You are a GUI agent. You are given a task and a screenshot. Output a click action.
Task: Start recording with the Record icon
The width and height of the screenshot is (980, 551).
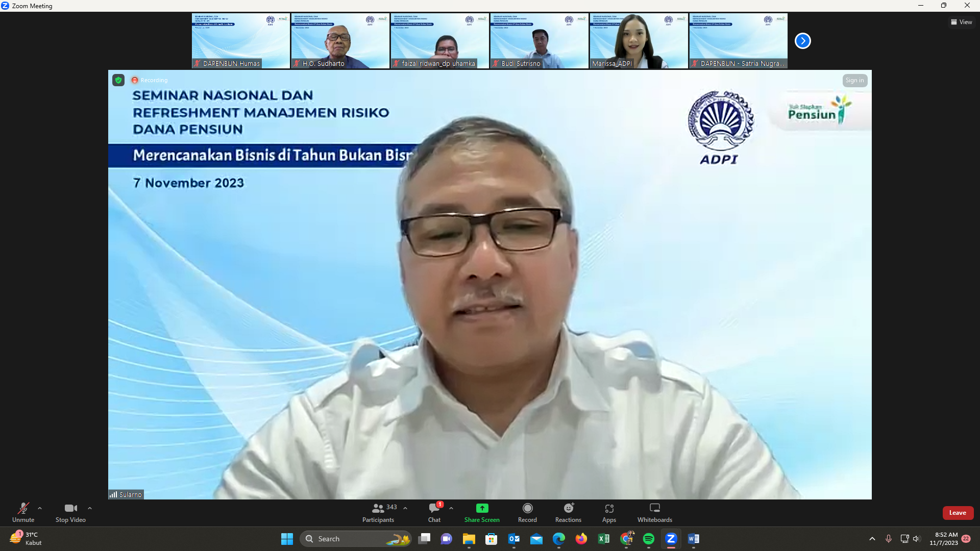coord(527,508)
